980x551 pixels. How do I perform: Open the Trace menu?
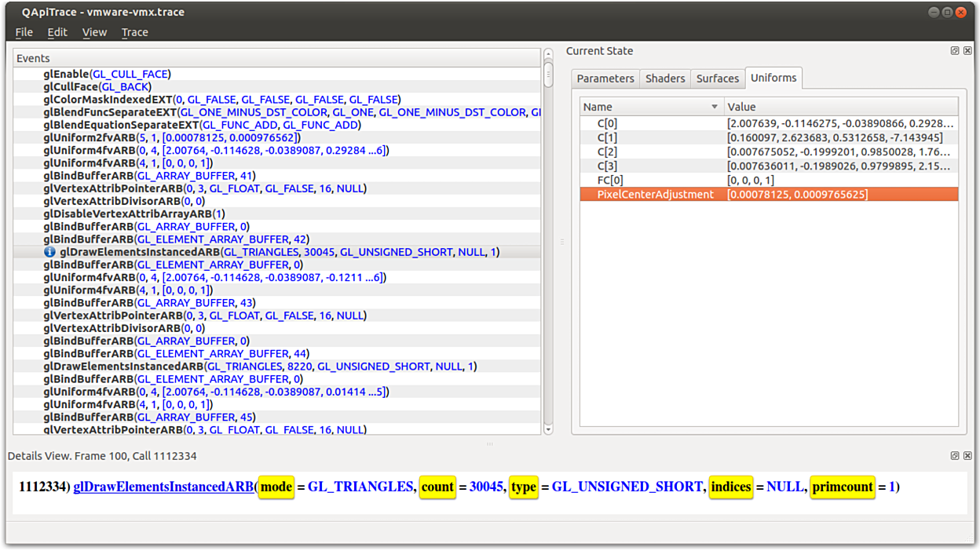(134, 32)
